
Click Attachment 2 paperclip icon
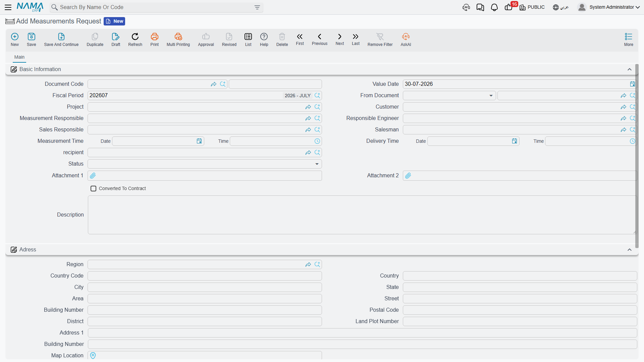(x=408, y=176)
